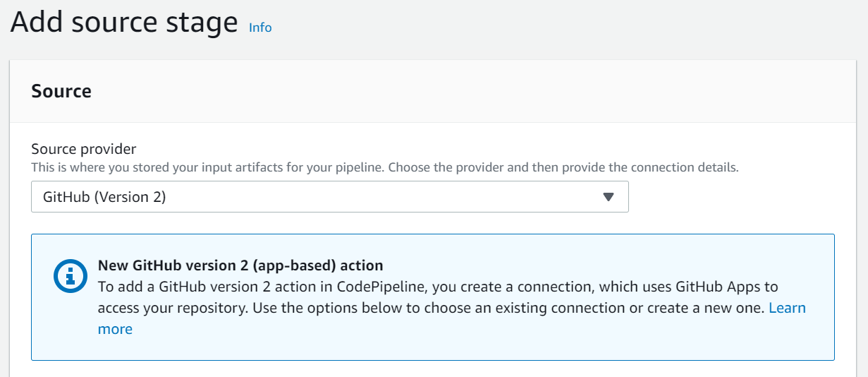Screen dimensions: 868x377
Task: Click the Source section heading
Action: (x=61, y=91)
